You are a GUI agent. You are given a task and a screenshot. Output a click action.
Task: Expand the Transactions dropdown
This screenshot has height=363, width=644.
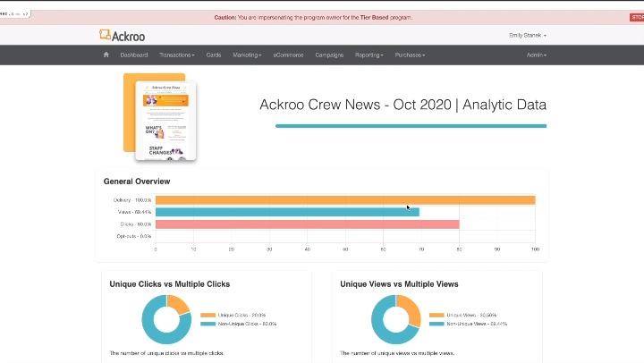pos(176,55)
